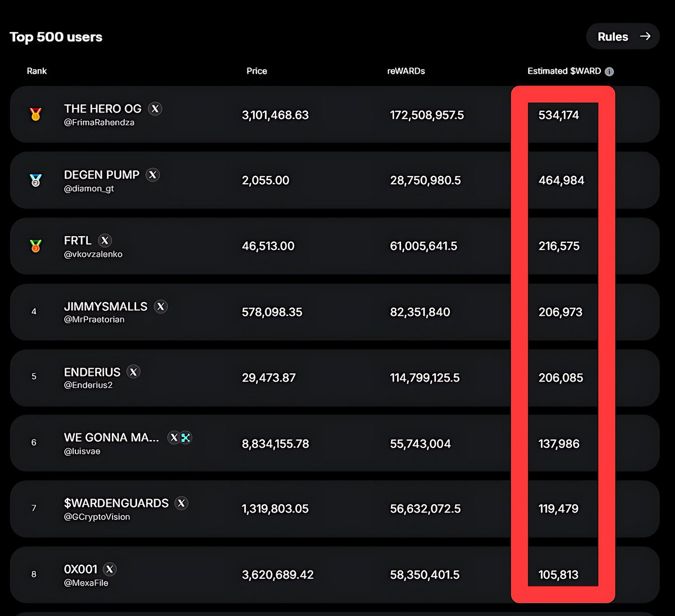Select the ENDERIUS username
The height and width of the screenshot is (616, 675).
[92, 372]
